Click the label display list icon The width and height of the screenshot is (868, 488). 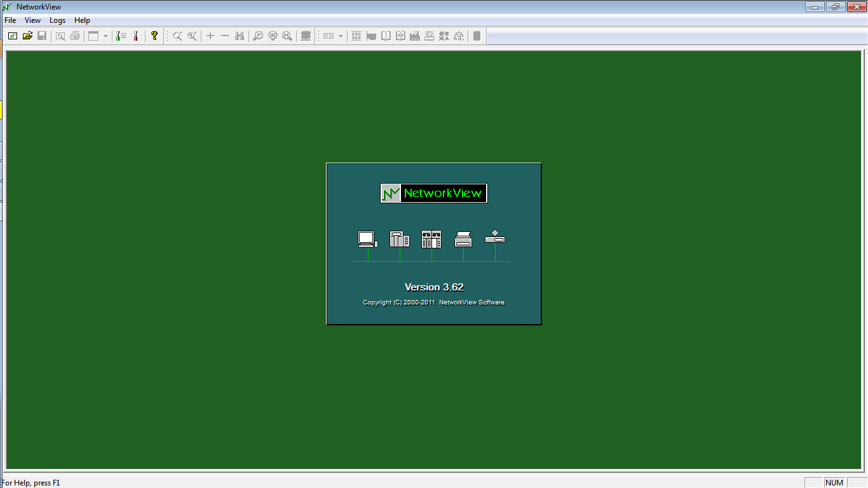[x=329, y=36]
